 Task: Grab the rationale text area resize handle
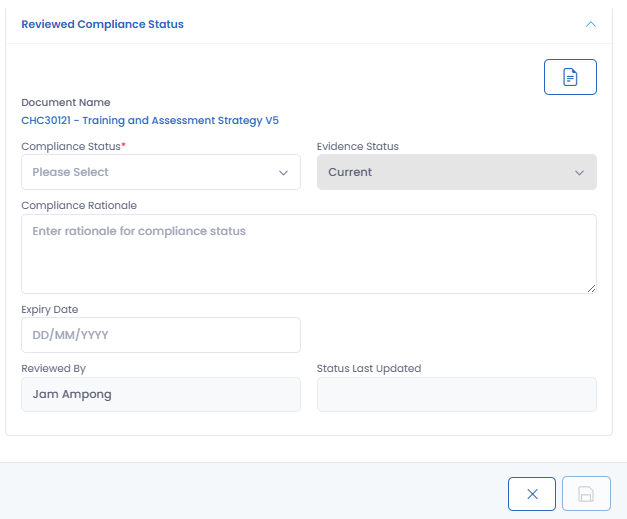click(591, 288)
